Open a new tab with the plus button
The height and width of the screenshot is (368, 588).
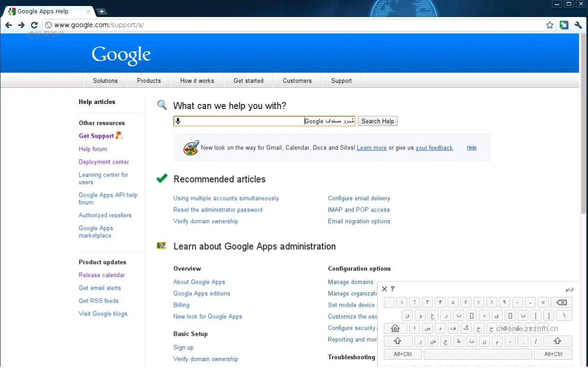click(x=102, y=11)
